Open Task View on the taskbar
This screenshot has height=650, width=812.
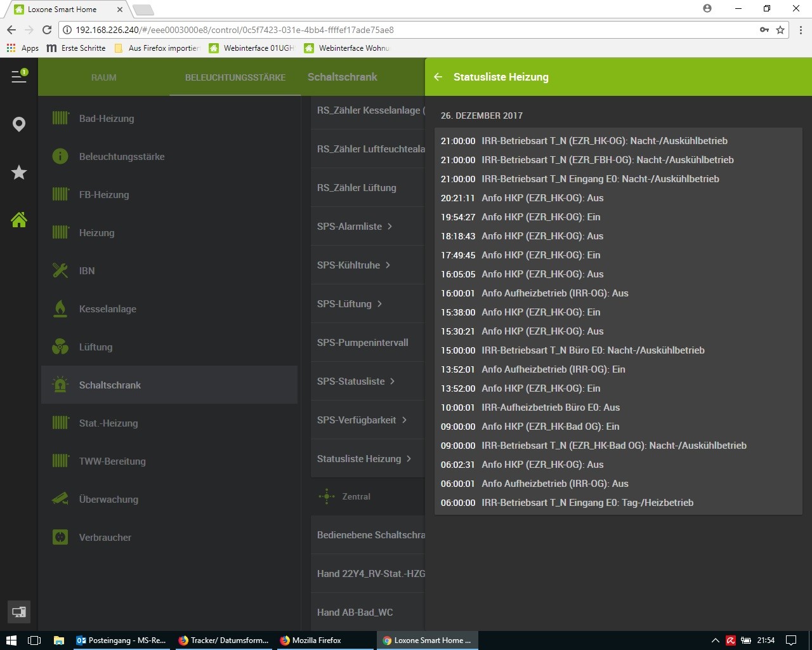[x=34, y=640]
